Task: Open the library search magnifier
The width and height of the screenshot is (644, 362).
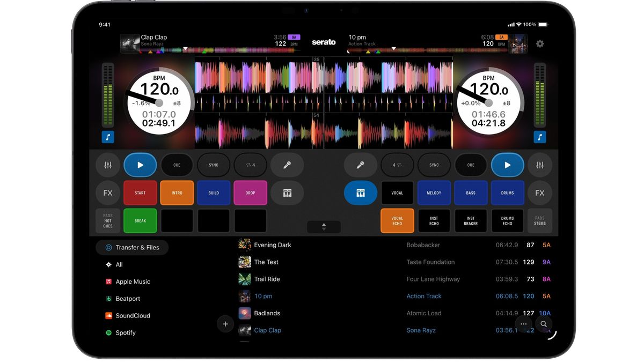Action: pyautogui.click(x=544, y=324)
